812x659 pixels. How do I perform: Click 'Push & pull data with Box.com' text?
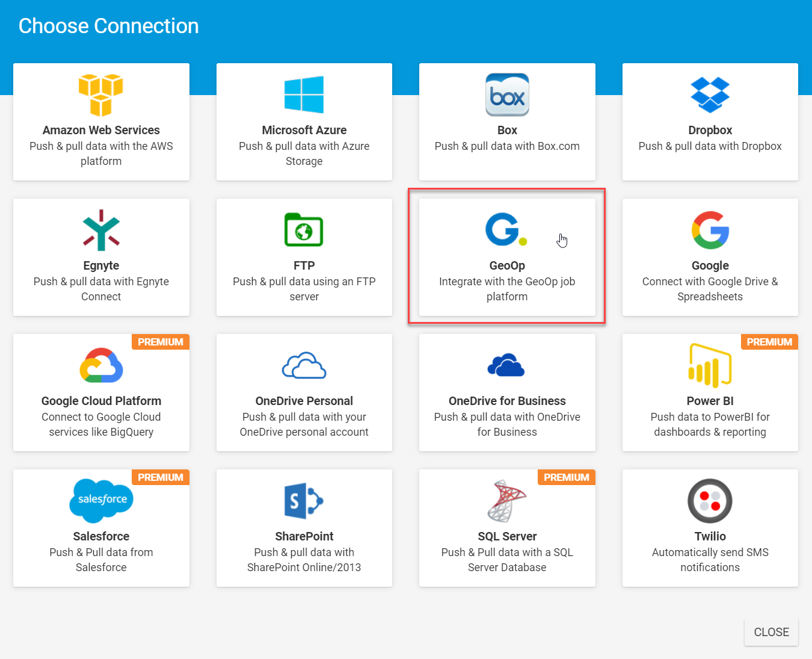tap(507, 146)
